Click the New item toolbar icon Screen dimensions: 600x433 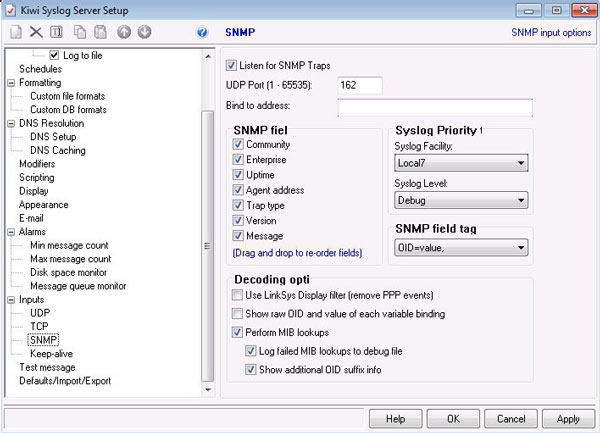pyautogui.click(x=14, y=32)
